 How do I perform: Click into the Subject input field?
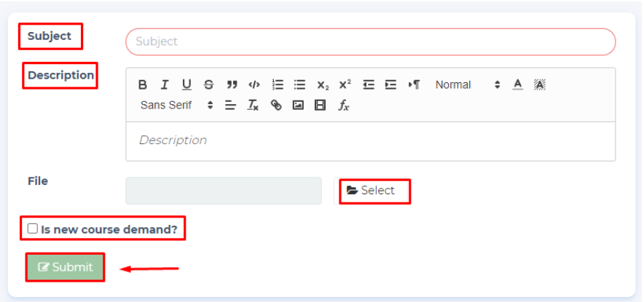(x=370, y=41)
